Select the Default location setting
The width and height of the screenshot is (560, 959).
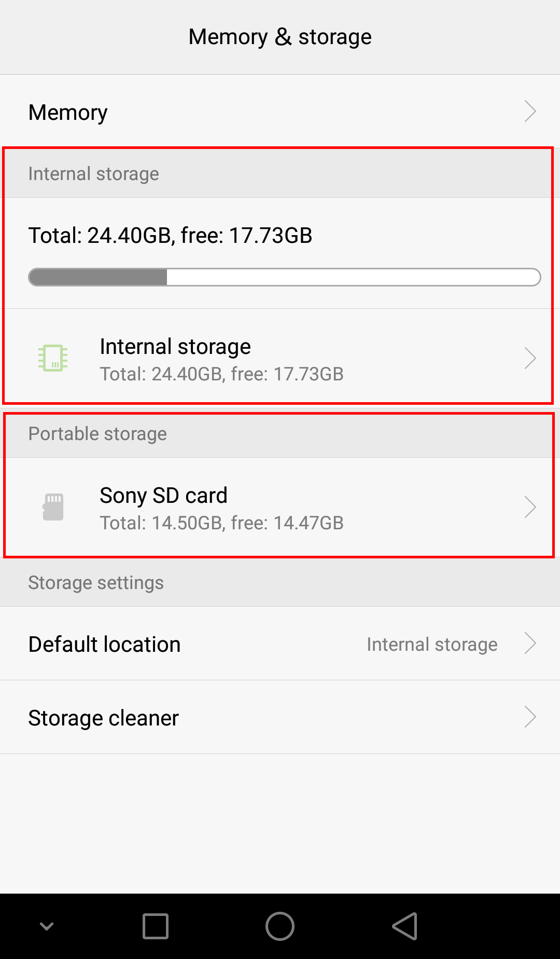click(105, 645)
